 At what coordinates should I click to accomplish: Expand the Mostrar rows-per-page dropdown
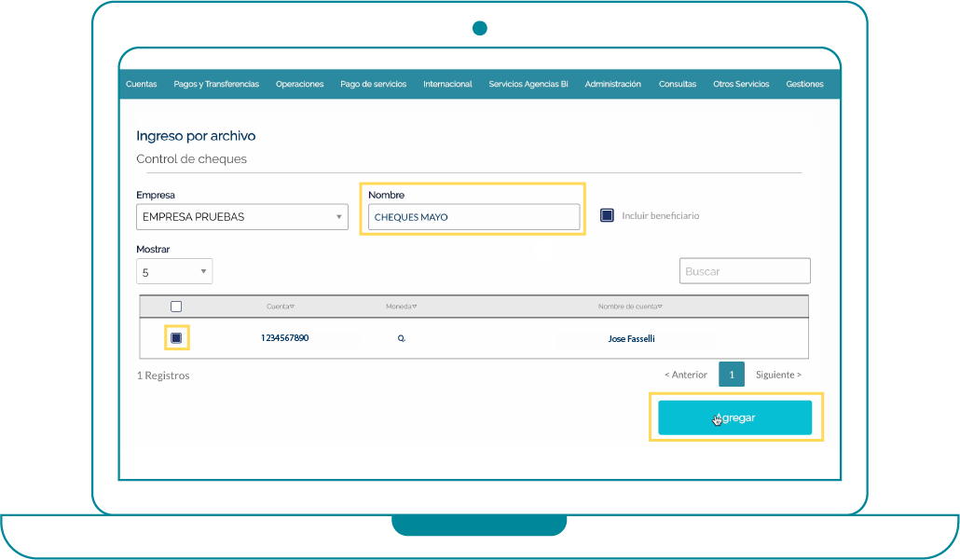[174, 272]
